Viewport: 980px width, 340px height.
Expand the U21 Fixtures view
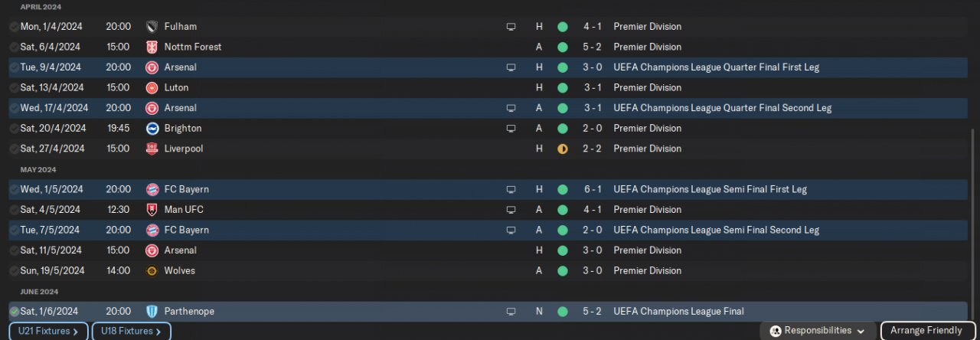[x=48, y=332]
